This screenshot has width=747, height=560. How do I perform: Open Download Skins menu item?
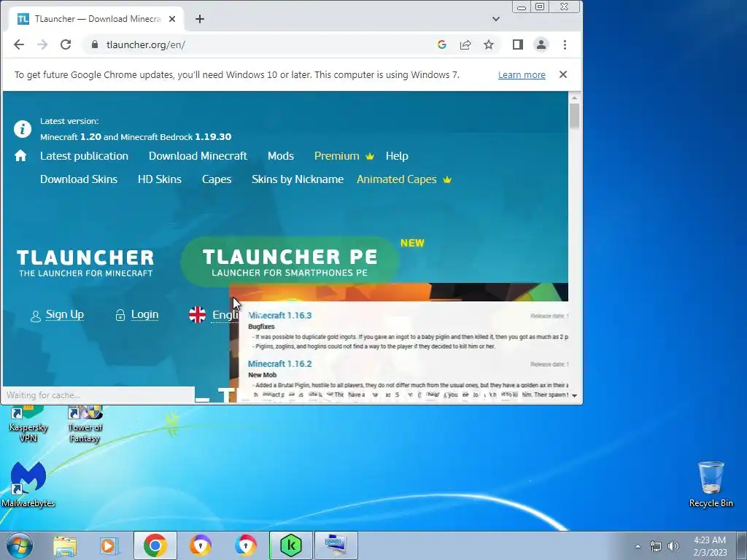[79, 179]
